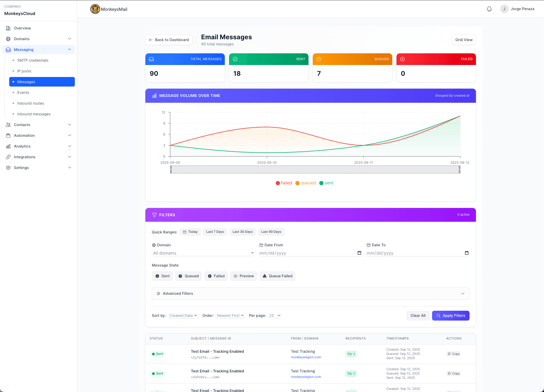Open the All domains dropdown
This screenshot has width=544, height=392.
pyautogui.click(x=203, y=253)
